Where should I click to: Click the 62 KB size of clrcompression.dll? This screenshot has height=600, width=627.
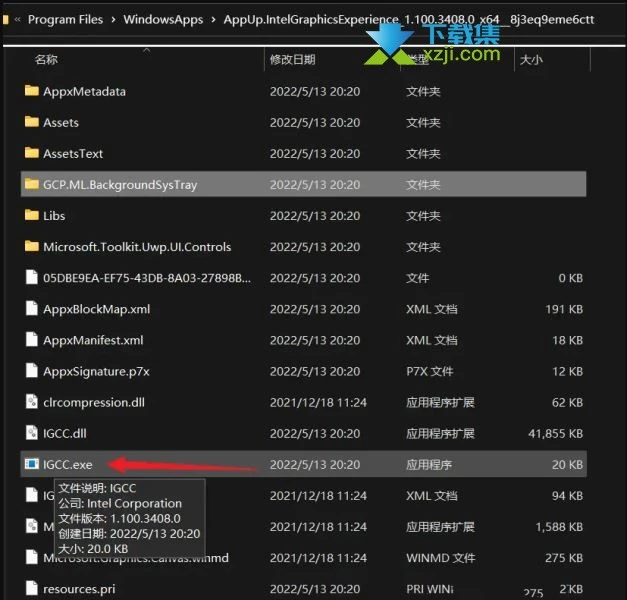pos(567,402)
